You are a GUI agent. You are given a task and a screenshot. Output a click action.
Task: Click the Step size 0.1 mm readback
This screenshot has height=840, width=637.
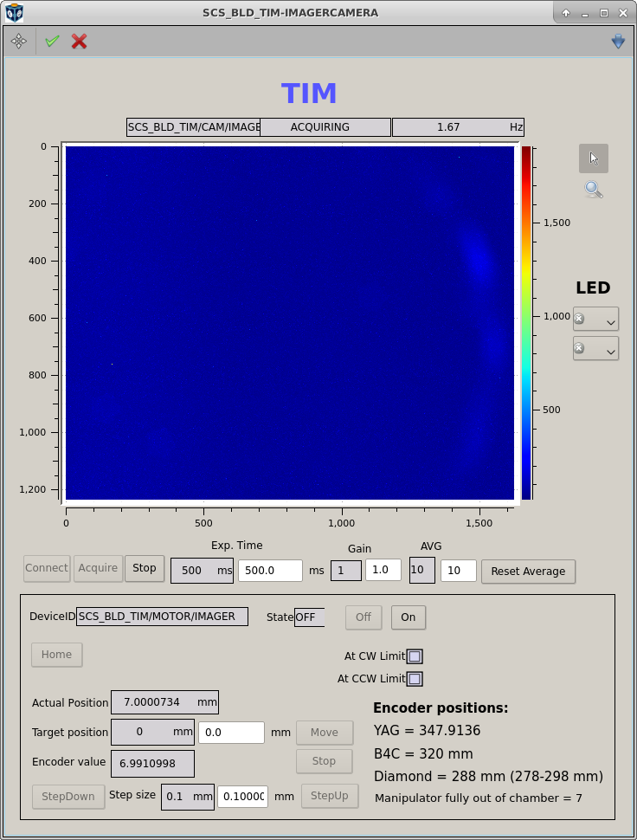point(188,798)
